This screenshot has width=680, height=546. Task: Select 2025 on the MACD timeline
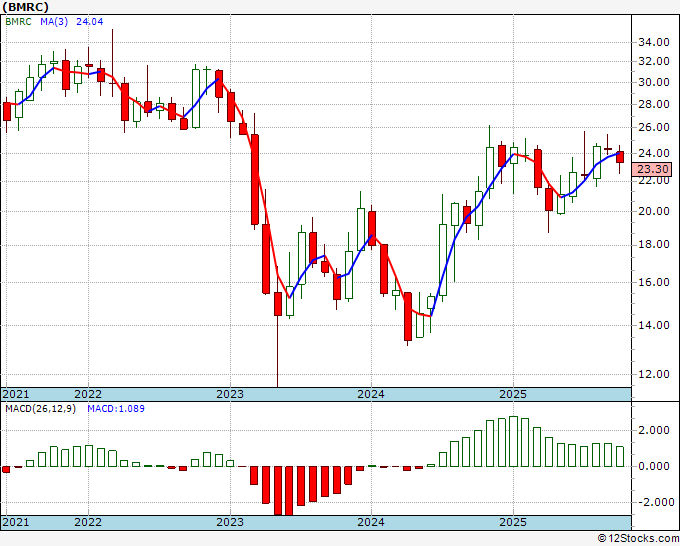[513, 522]
